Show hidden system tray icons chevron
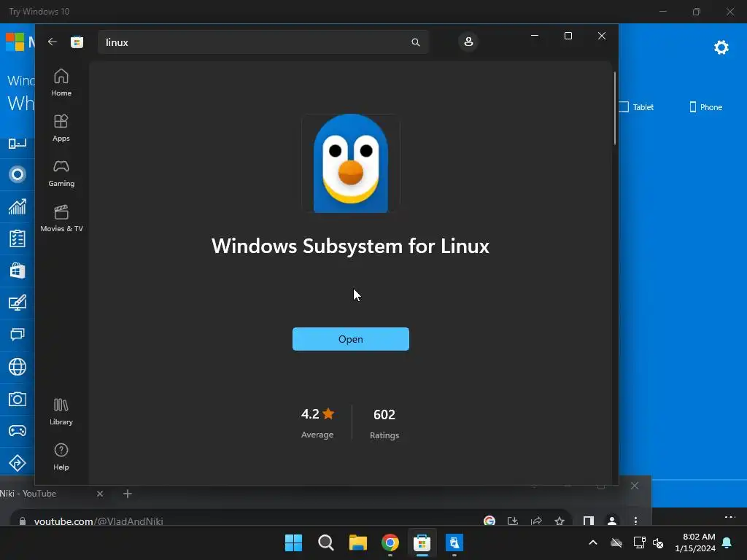Viewport: 747px width, 560px height. tap(593, 542)
